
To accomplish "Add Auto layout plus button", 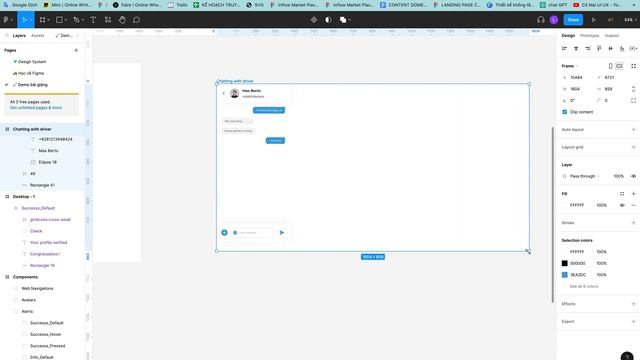I will pyautogui.click(x=633, y=129).
